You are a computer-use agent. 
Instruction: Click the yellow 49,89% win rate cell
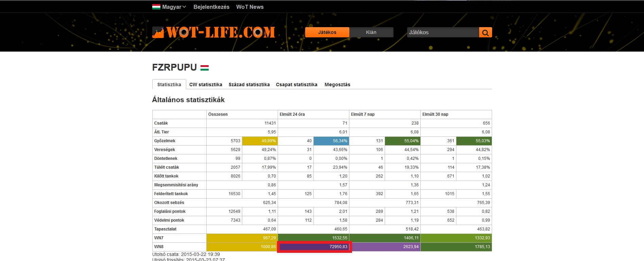(260, 141)
